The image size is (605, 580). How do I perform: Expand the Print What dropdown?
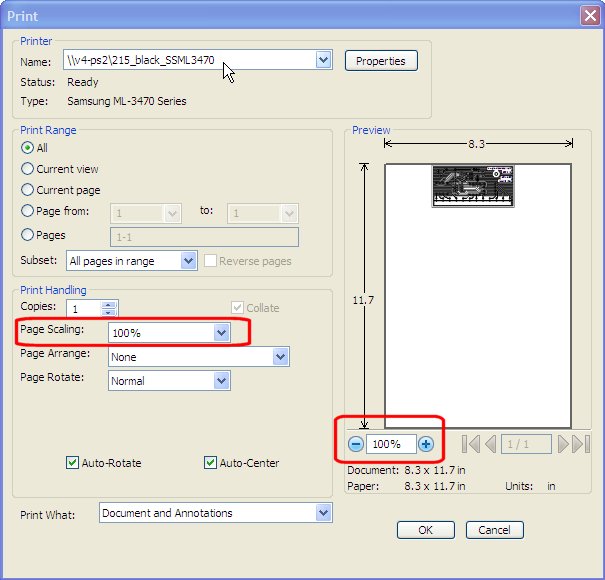[323, 513]
